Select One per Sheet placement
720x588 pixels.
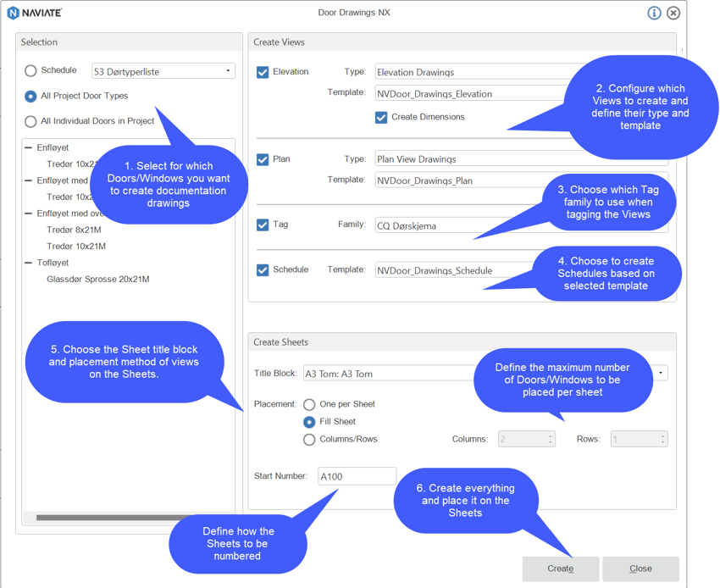click(309, 405)
